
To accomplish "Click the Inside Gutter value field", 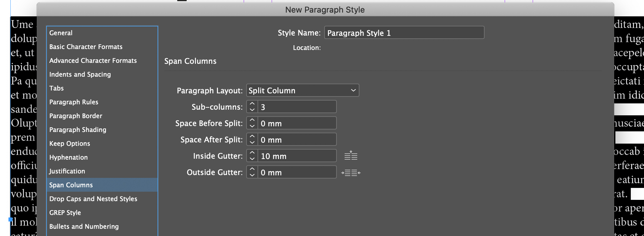I will click(297, 156).
